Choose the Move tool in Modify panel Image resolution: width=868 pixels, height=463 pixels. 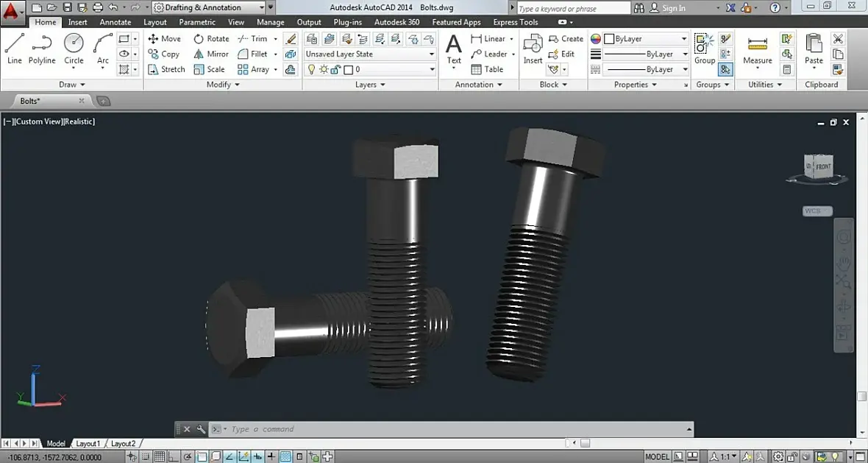(165, 39)
